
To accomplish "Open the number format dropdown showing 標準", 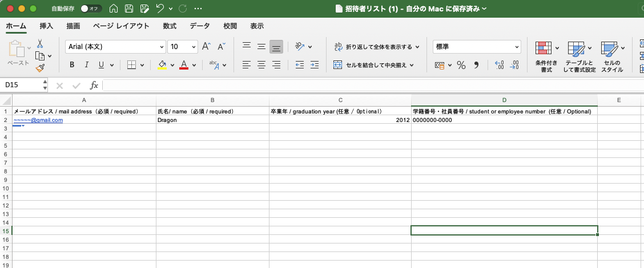I will coord(517,47).
